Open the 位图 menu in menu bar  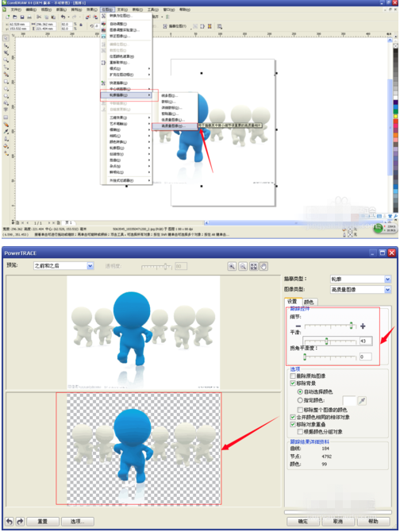pyautogui.click(x=107, y=10)
